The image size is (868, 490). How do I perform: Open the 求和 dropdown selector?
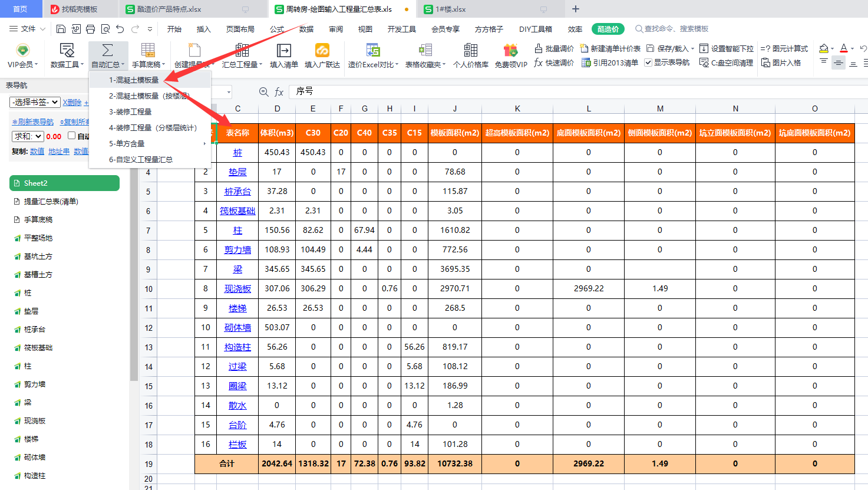pyautogui.click(x=28, y=136)
